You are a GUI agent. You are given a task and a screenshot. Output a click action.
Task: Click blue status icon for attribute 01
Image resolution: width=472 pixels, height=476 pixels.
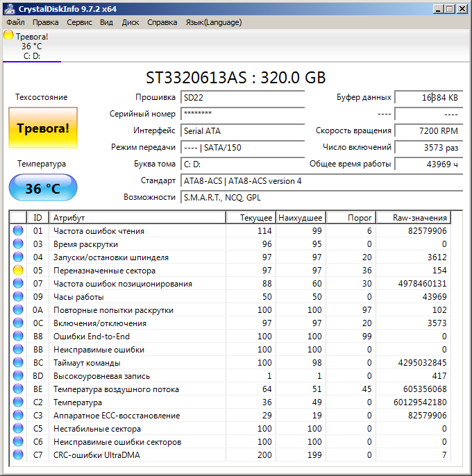(x=18, y=231)
